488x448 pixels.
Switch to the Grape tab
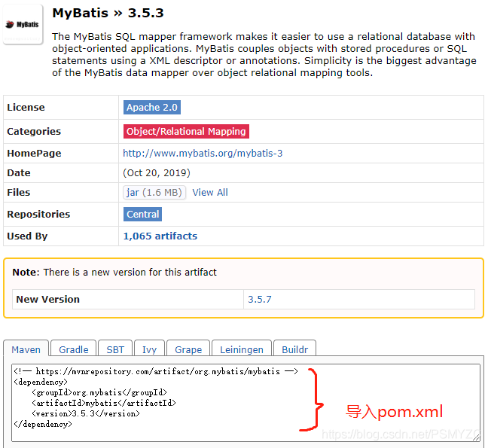[188, 349]
